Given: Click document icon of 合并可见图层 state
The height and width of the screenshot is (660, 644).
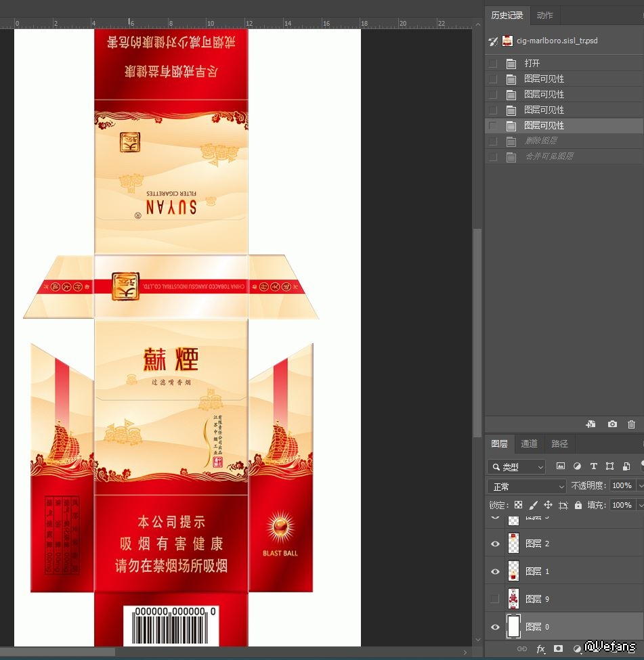Looking at the screenshot, I should pyautogui.click(x=511, y=157).
